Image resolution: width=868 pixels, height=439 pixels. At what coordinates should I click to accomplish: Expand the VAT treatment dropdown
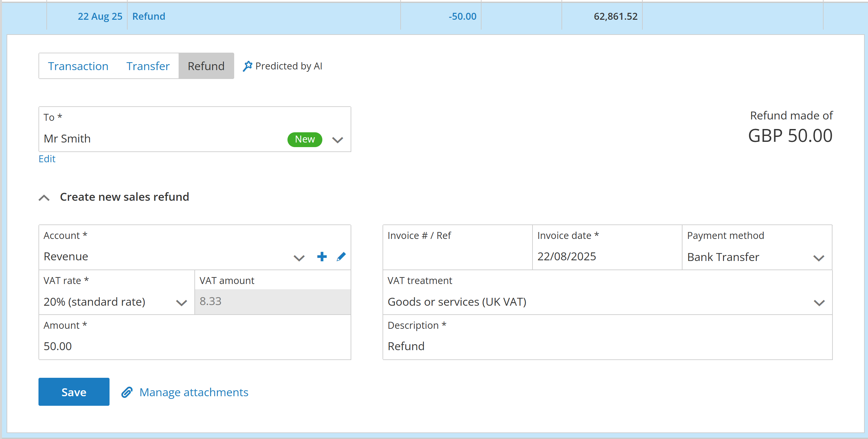[x=819, y=302]
